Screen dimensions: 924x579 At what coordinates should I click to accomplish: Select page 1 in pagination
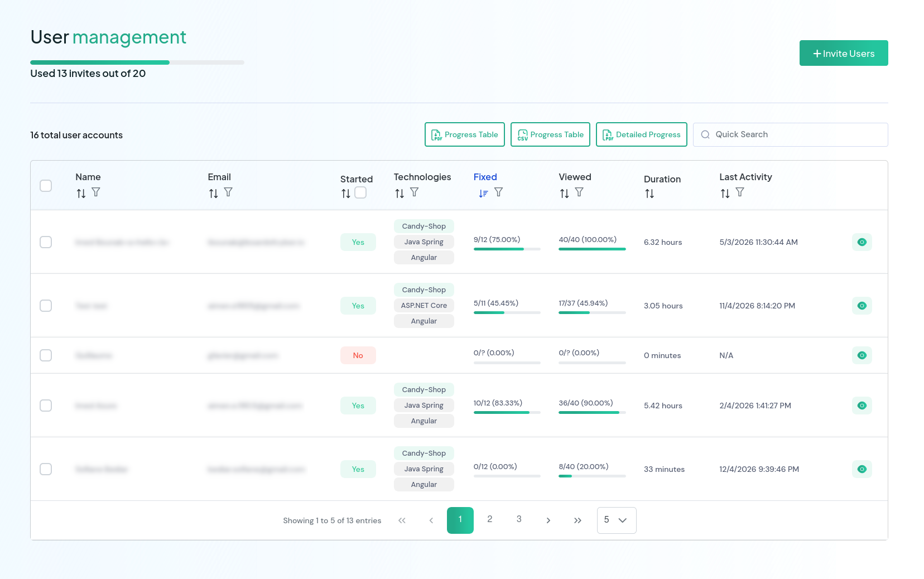pyautogui.click(x=460, y=520)
